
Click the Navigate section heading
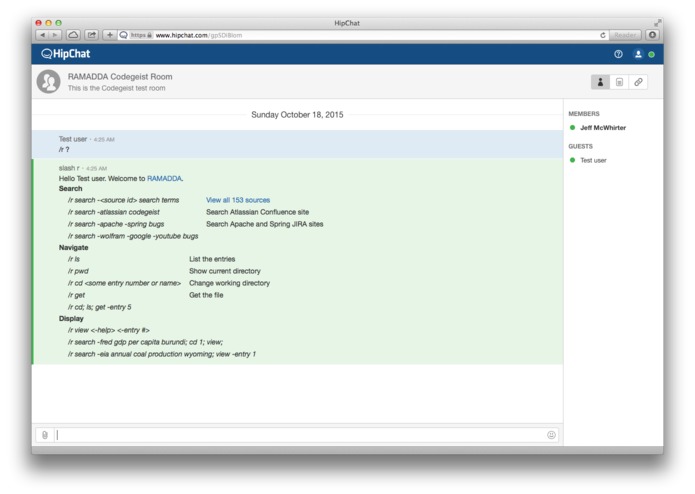point(74,248)
